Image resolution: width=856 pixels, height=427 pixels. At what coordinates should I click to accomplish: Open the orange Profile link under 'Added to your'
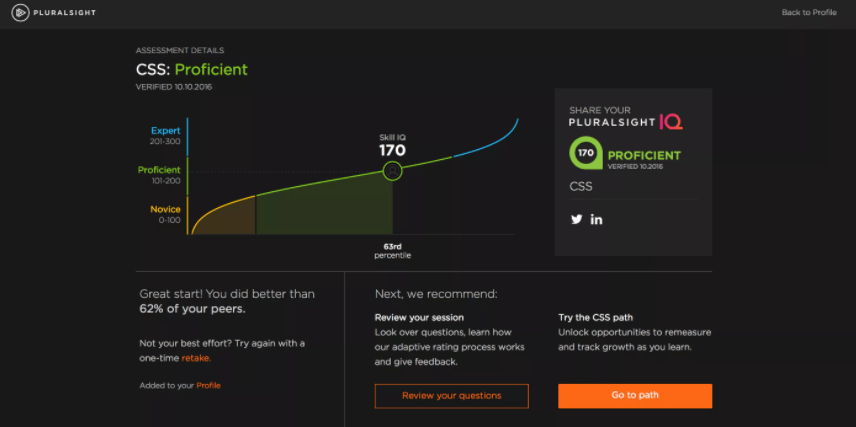point(208,385)
